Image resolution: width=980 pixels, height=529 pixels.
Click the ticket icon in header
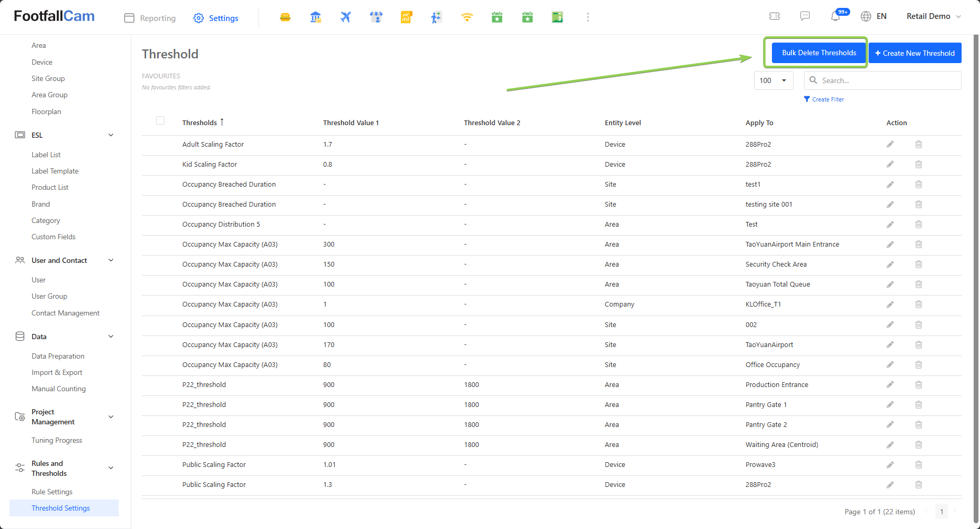point(775,16)
